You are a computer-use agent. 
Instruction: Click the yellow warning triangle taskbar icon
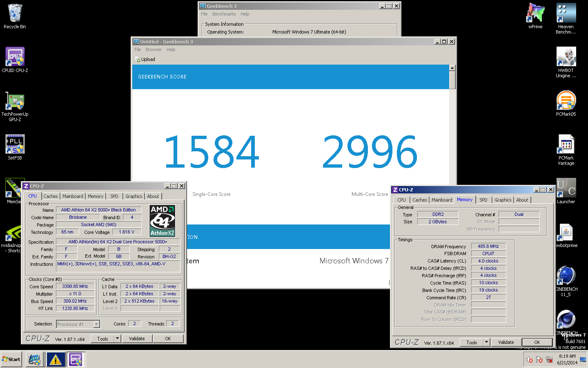pyautogui.click(x=55, y=359)
